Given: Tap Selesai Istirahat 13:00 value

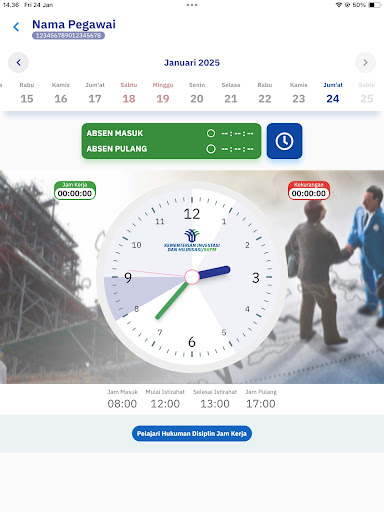Looking at the screenshot, I should pos(215,404).
